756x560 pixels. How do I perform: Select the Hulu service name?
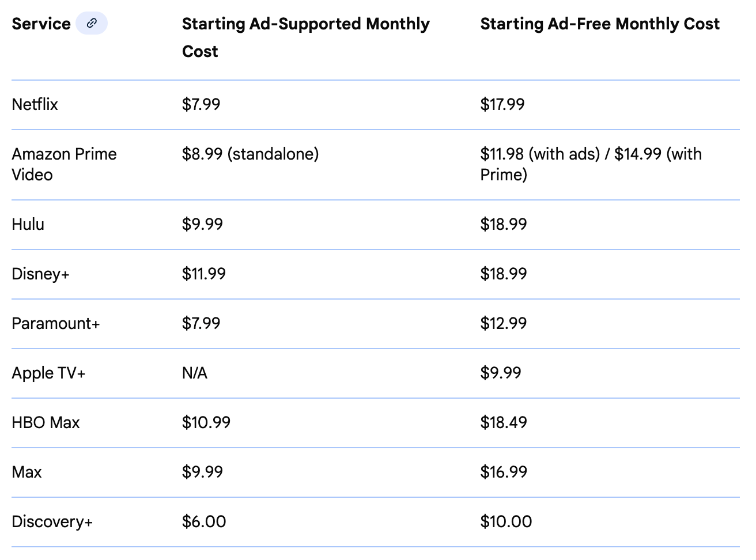click(28, 224)
